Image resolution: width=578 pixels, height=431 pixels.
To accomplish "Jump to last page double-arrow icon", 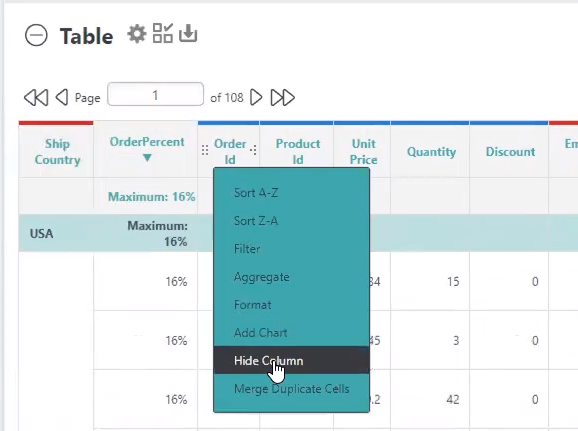I will click(x=283, y=98).
